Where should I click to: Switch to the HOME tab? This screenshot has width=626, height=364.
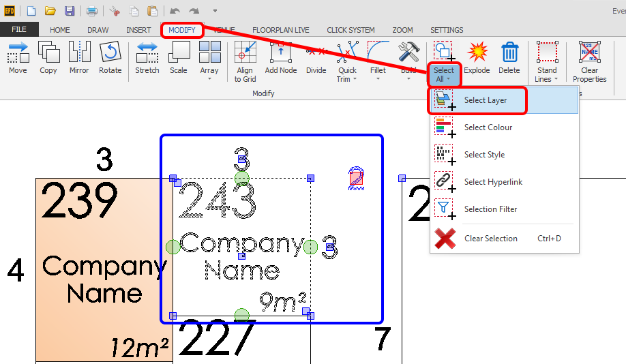tap(60, 30)
